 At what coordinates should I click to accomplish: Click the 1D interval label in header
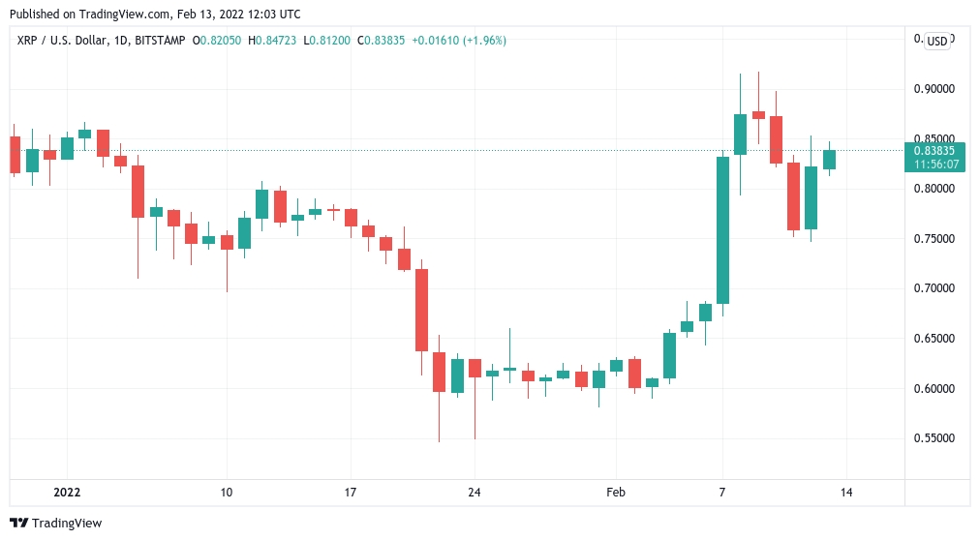(121, 41)
